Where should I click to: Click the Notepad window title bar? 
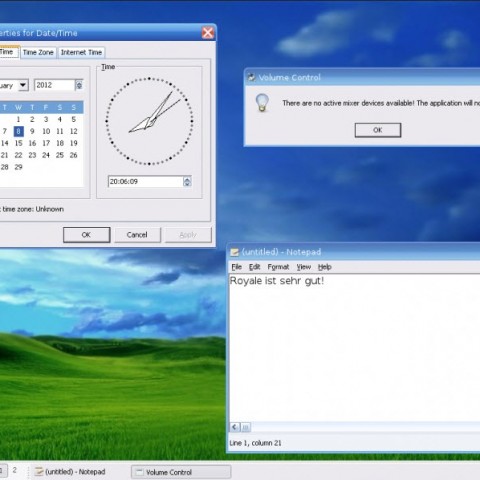353,252
